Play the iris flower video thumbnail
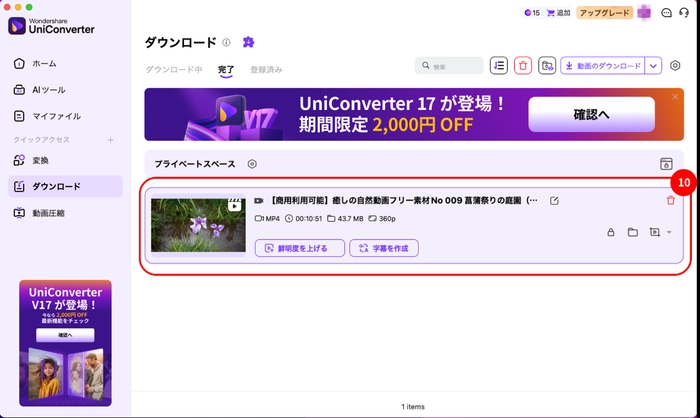The image size is (700, 418). tap(198, 225)
